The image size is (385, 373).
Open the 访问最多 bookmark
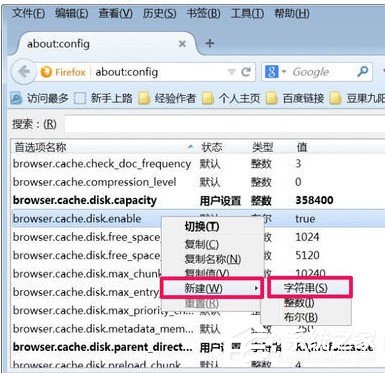[x=39, y=98]
